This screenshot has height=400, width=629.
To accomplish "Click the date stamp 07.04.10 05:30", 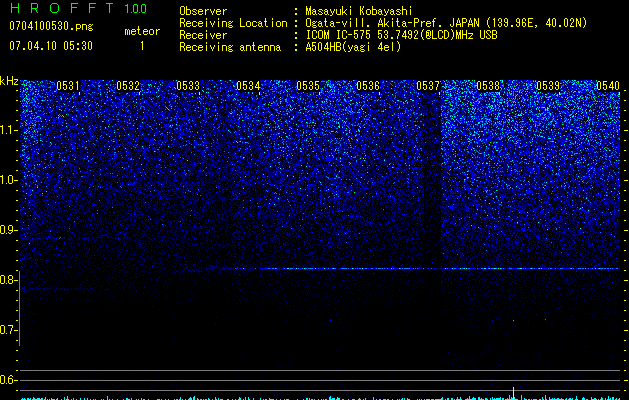I will coord(51,46).
